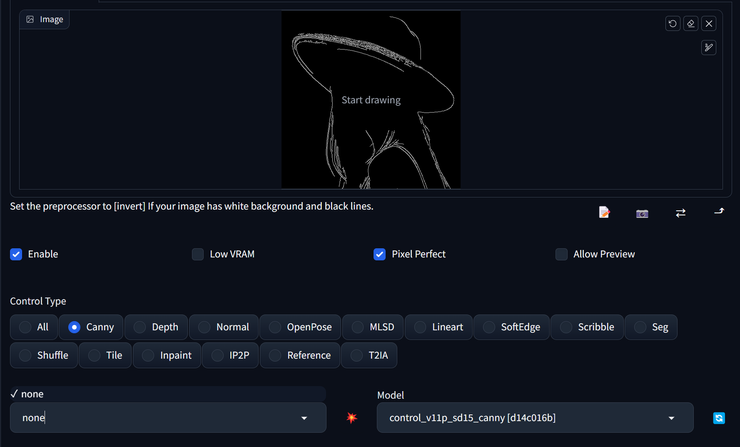Remove the image with the X icon
This screenshot has width=740, height=447.
click(x=709, y=24)
